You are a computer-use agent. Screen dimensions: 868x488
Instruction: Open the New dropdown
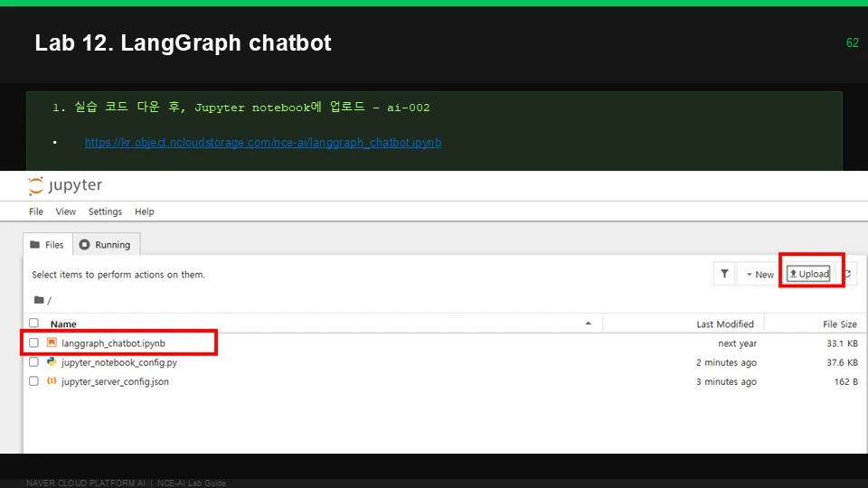tap(760, 275)
